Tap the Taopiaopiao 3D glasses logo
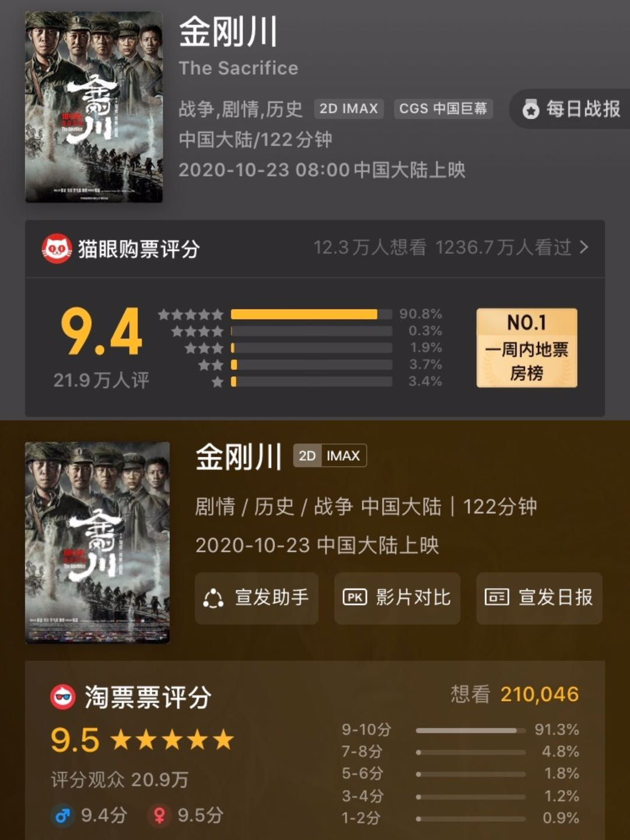 click(63, 697)
